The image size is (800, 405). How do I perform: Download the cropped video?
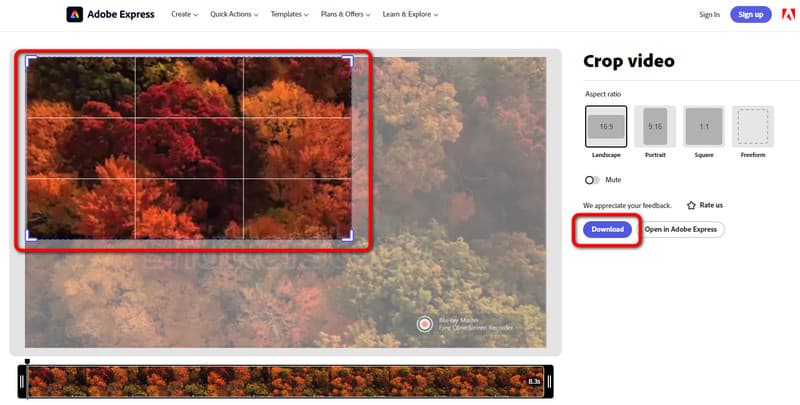click(607, 230)
